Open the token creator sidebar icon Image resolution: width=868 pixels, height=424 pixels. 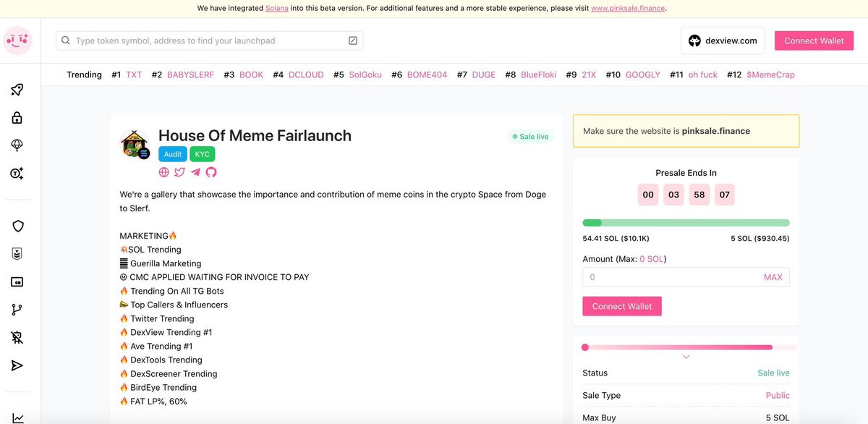click(x=18, y=173)
